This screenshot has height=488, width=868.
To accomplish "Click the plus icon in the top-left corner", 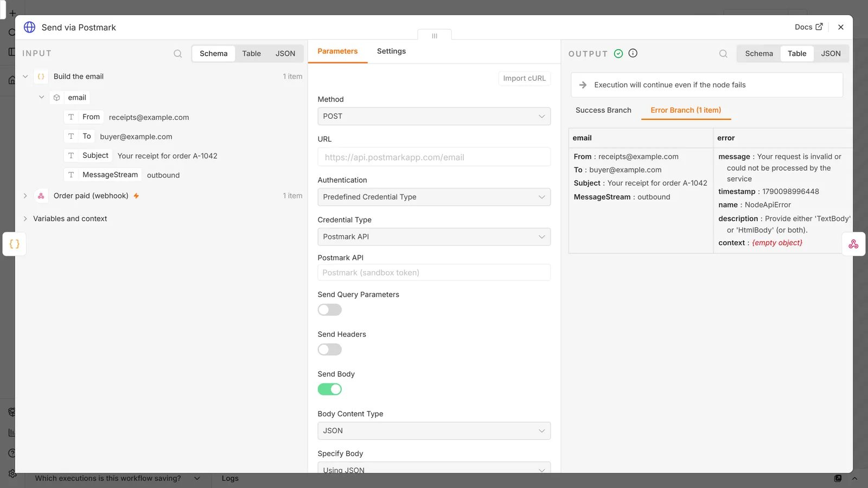I will 12,13.
